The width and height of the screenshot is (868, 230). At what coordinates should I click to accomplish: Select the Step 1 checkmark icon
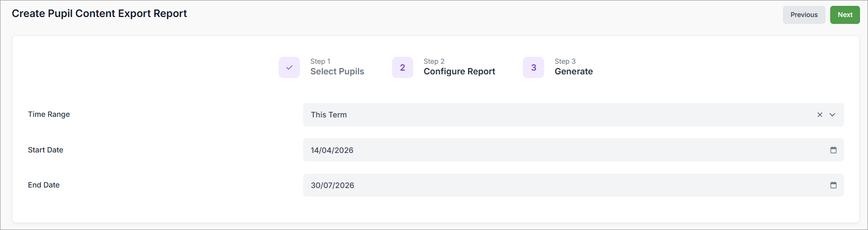289,67
